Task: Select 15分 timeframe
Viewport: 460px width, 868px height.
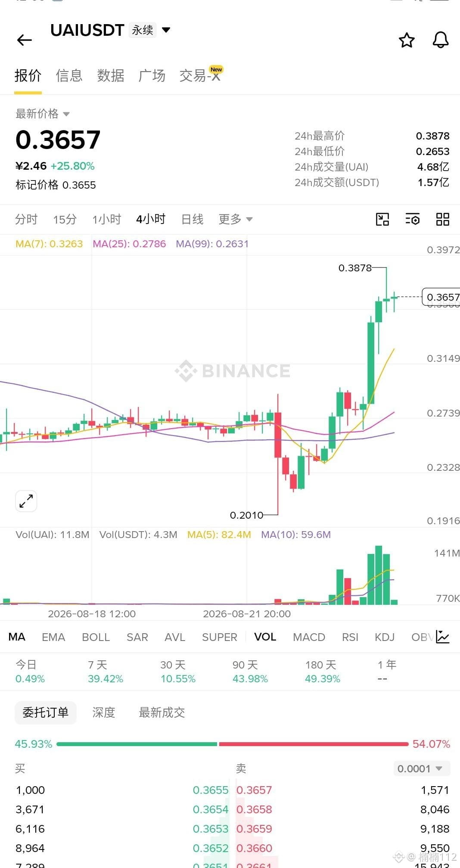Action: point(65,219)
